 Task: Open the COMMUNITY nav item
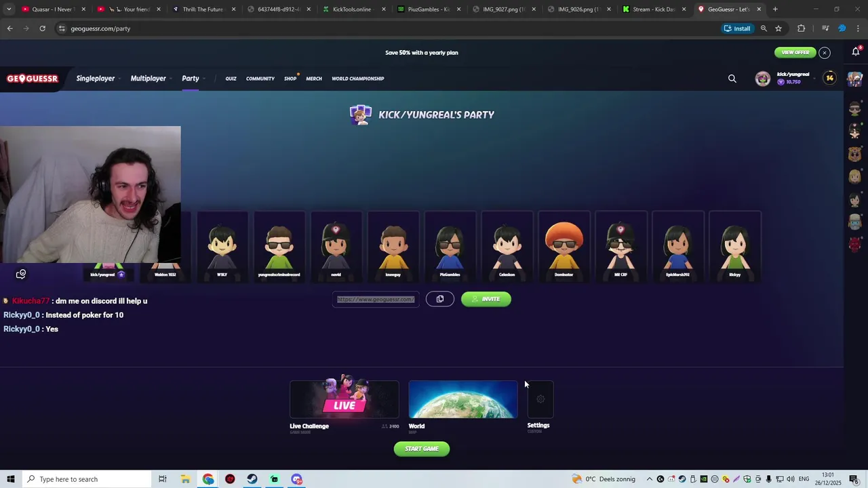(260, 79)
